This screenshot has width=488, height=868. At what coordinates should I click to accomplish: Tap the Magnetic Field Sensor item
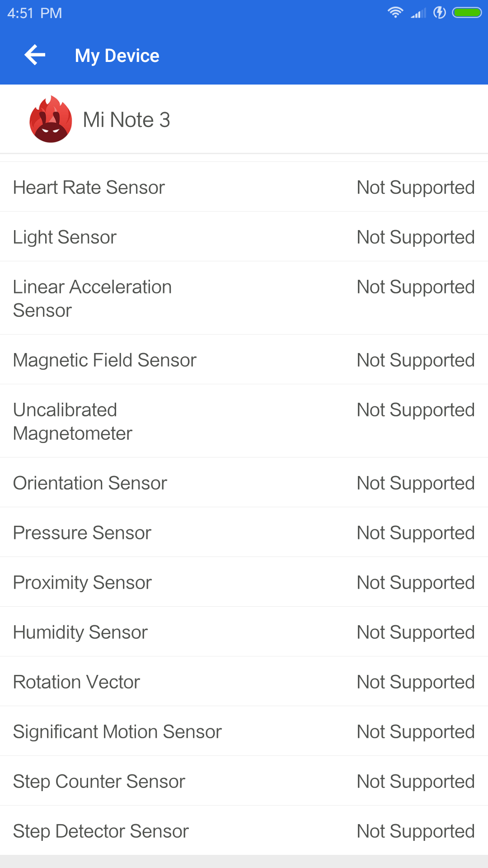pos(244,360)
